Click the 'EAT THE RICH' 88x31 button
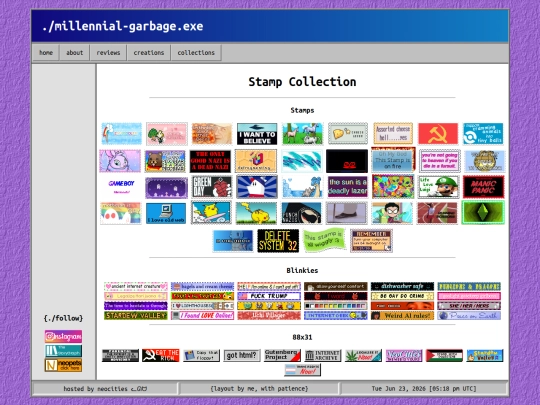The height and width of the screenshot is (405, 540). [x=161, y=355]
